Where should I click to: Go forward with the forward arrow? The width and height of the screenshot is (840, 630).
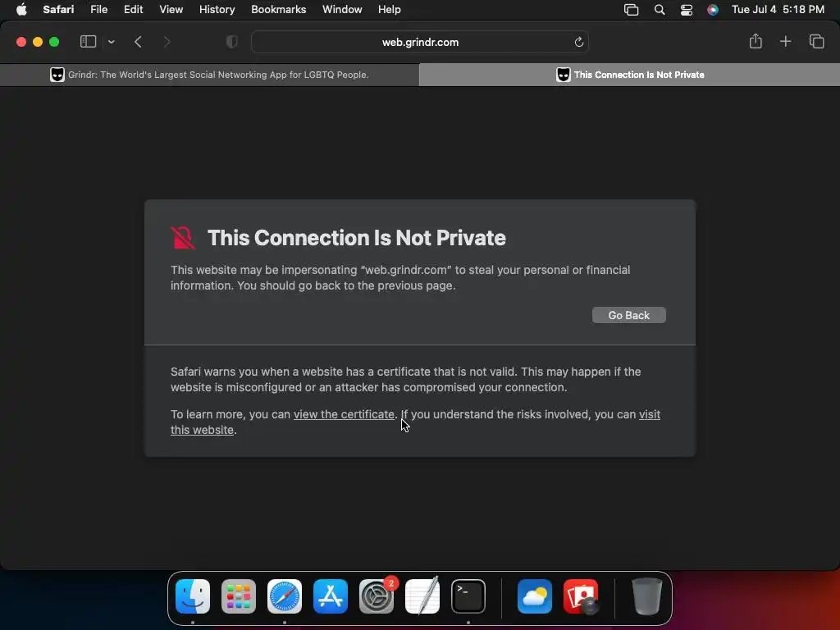pos(167,42)
